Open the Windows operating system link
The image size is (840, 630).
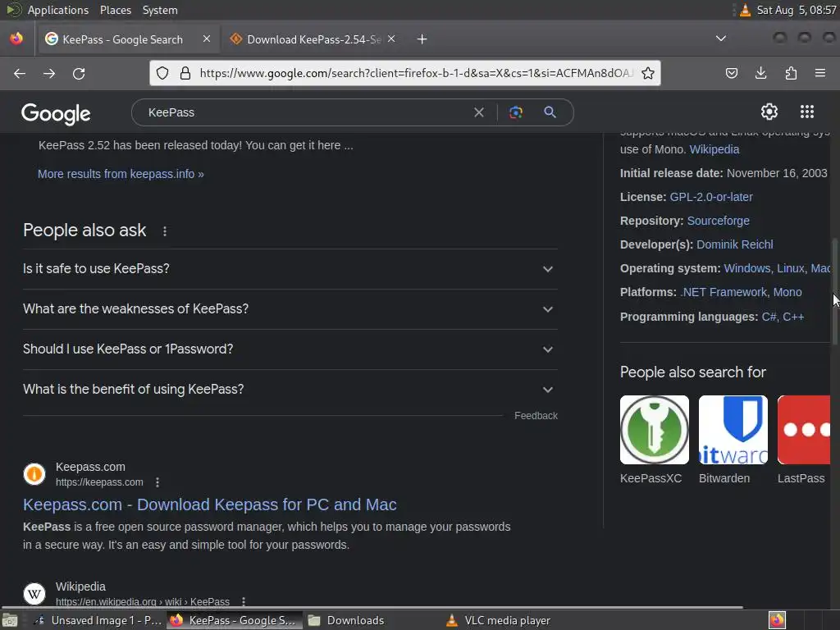(x=746, y=268)
